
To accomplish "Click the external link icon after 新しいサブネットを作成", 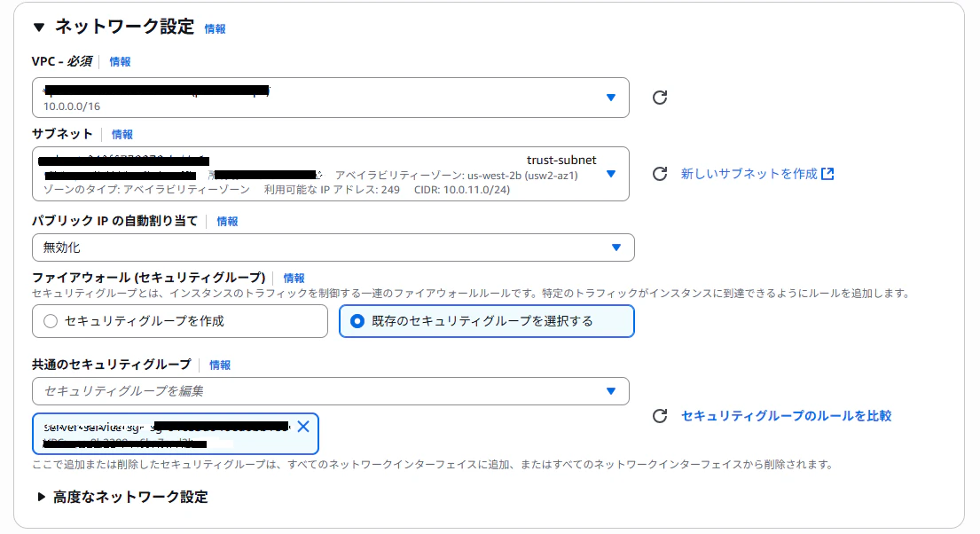I will [827, 174].
